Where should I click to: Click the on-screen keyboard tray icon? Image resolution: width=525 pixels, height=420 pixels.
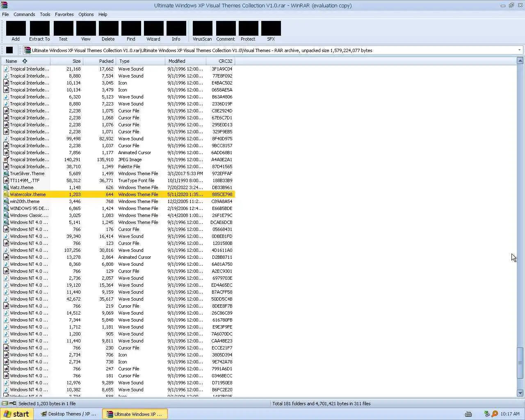tap(468, 414)
